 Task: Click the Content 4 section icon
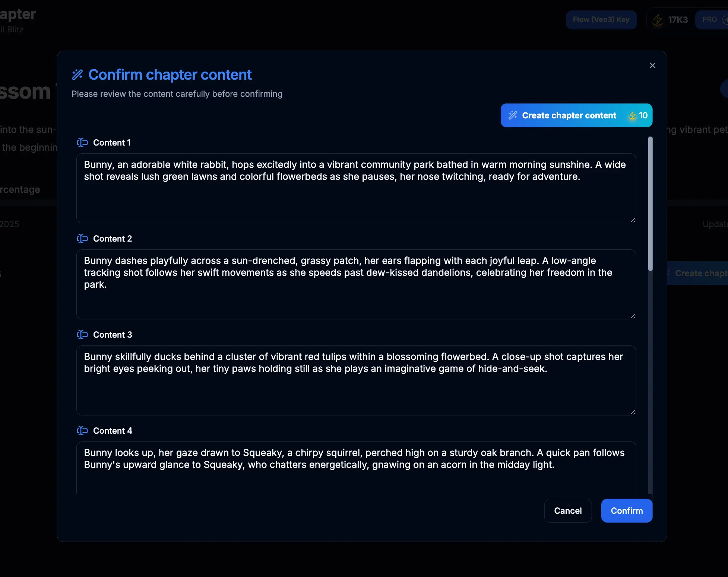(x=82, y=431)
